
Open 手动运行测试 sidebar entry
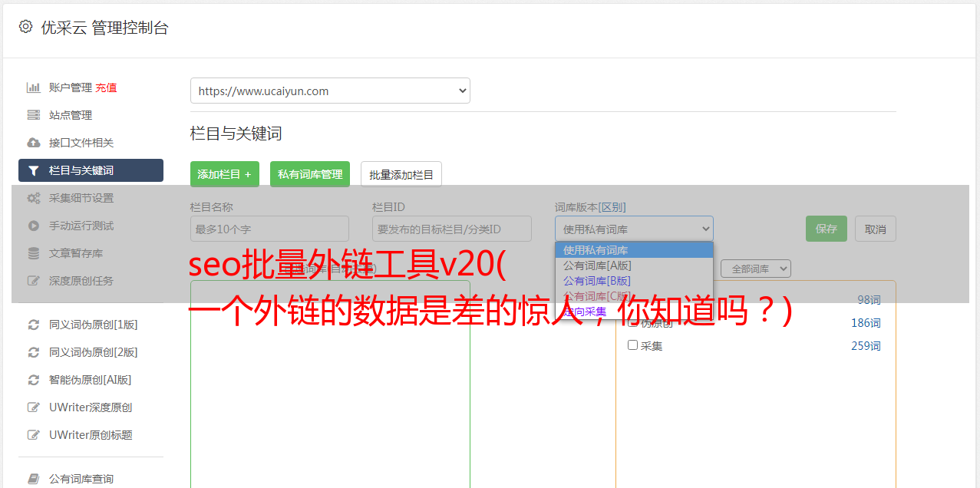[81, 226]
